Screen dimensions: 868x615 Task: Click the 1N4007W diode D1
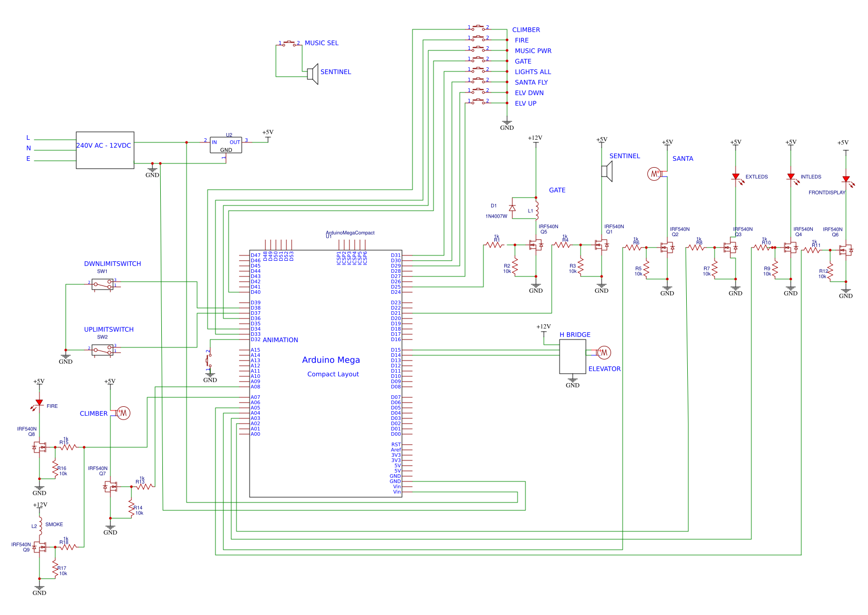(x=512, y=208)
